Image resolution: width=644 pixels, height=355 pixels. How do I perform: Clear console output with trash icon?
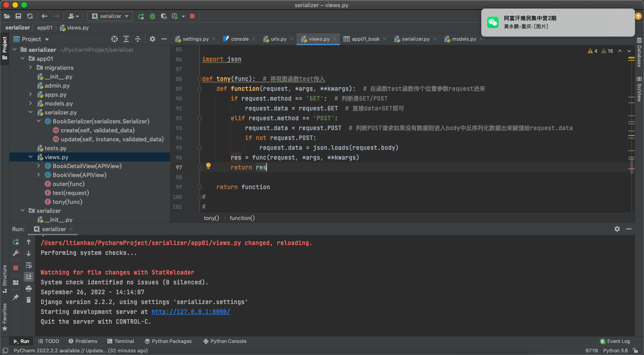(29, 300)
